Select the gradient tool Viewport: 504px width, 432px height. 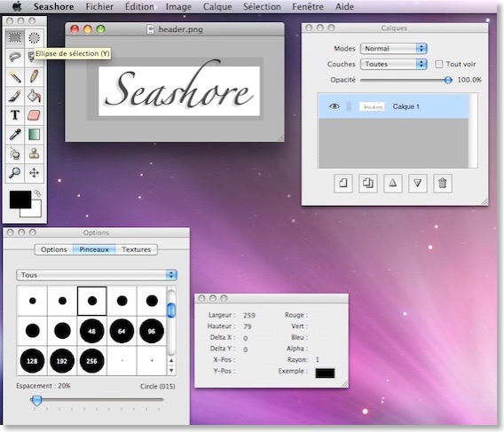[34, 134]
